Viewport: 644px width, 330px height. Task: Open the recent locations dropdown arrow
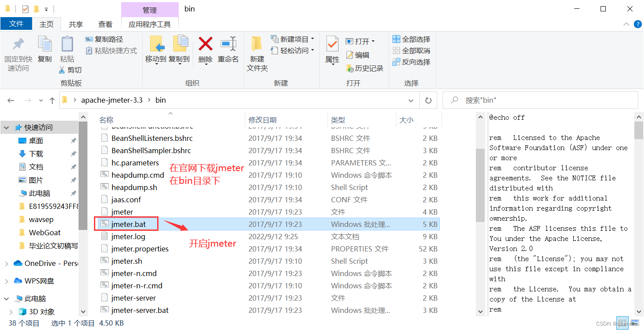(x=41, y=100)
